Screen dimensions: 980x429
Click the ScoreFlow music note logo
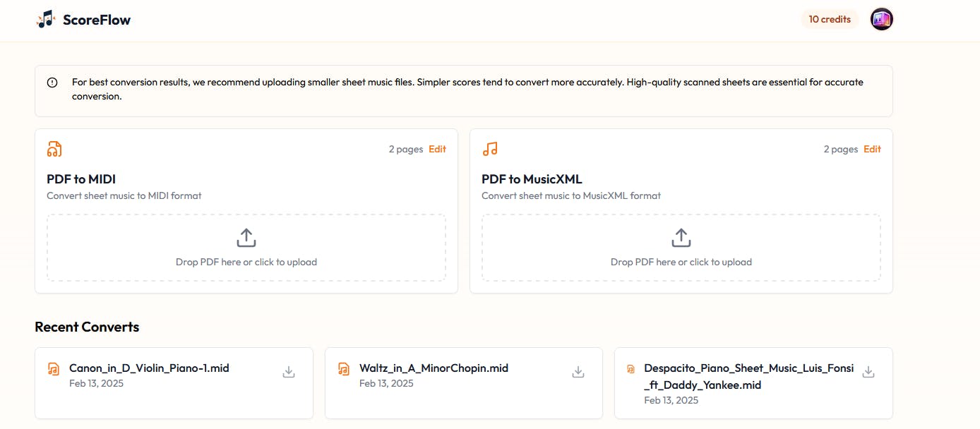46,19
